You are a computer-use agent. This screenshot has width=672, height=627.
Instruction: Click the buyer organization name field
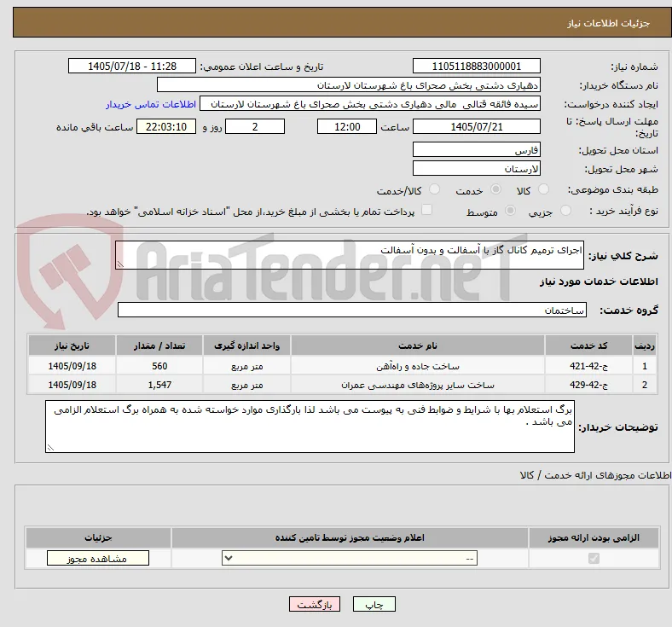tap(349, 84)
